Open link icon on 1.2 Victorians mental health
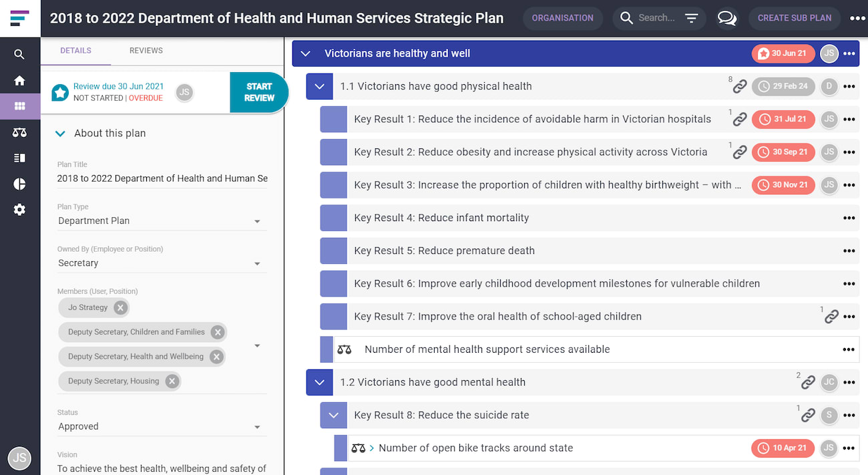The height and width of the screenshot is (475, 868). point(808,382)
